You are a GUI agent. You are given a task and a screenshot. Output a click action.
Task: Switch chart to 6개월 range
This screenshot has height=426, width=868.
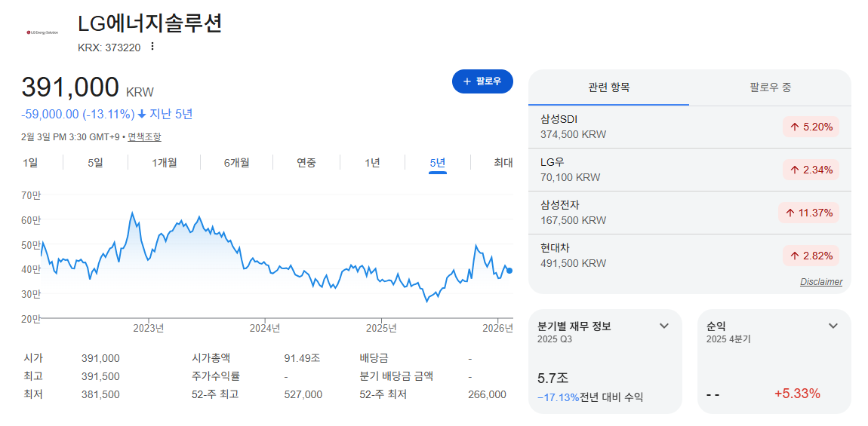[237, 163]
